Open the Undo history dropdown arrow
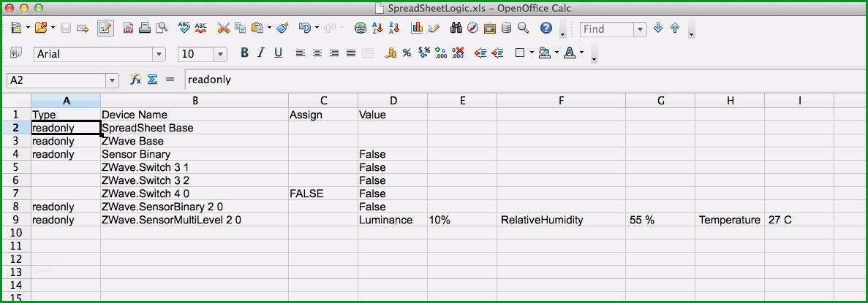The image size is (868, 303). (317, 28)
